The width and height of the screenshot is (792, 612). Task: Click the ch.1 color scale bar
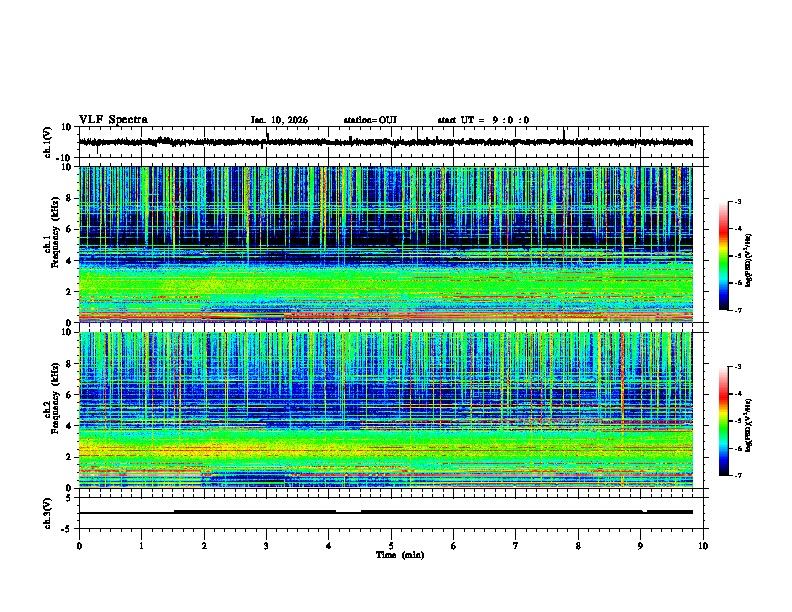click(x=723, y=256)
